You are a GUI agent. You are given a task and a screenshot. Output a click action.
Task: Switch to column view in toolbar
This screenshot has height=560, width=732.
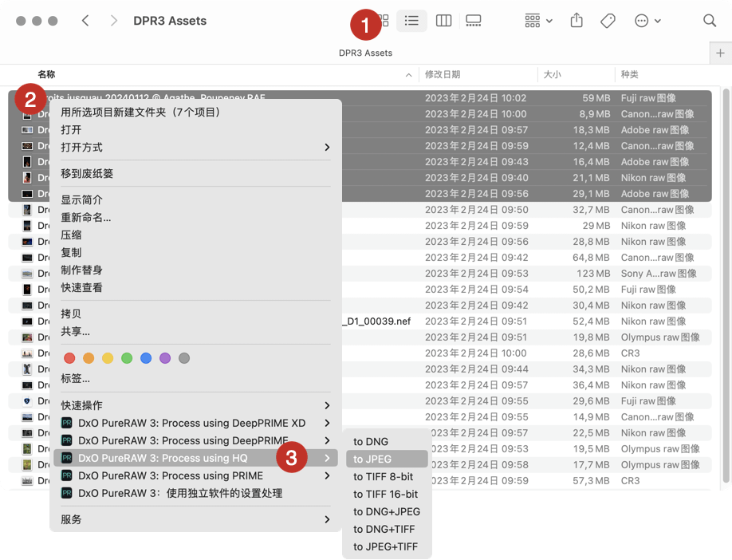tap(443, 21)
